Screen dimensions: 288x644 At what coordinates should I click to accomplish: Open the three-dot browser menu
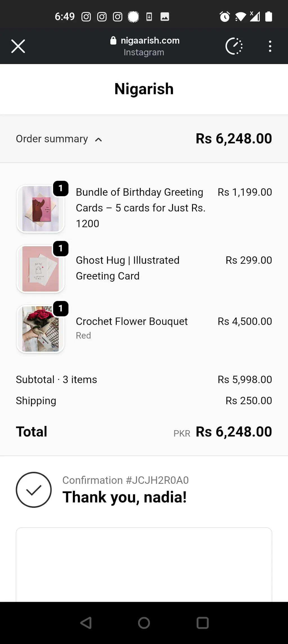[270, 46]
